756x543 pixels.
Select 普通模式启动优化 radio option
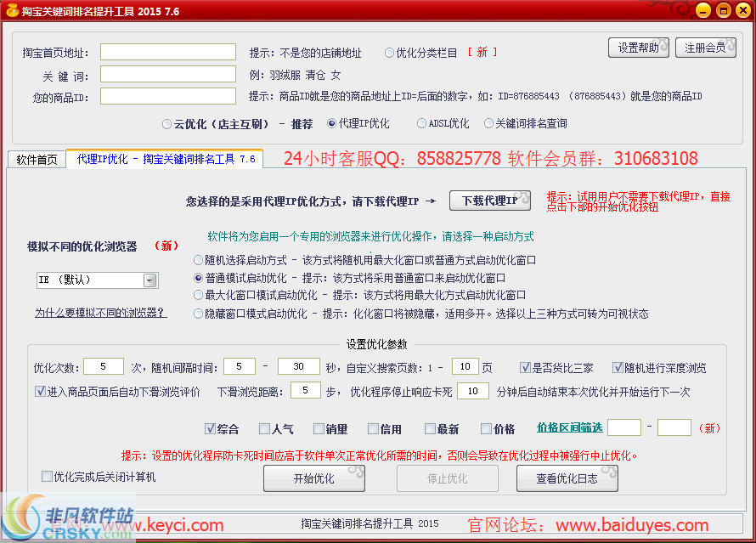click(198, 278)
